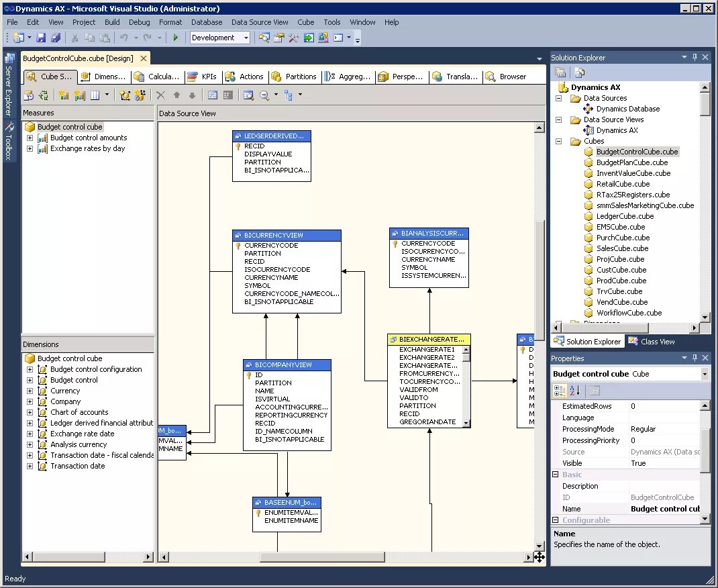Open the Cube menu
Image resolution: width=718 pixels, height=588 pixels.
point(305,22)
